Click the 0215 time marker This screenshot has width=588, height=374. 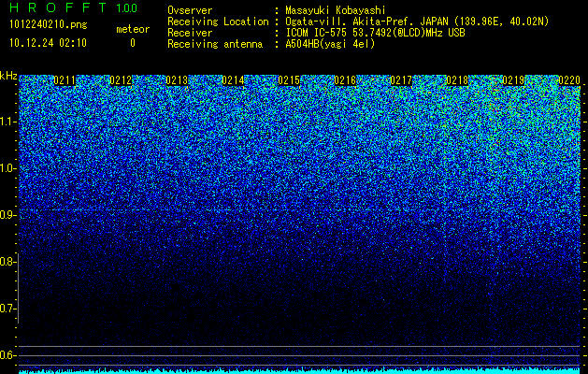tap(289, 80)
